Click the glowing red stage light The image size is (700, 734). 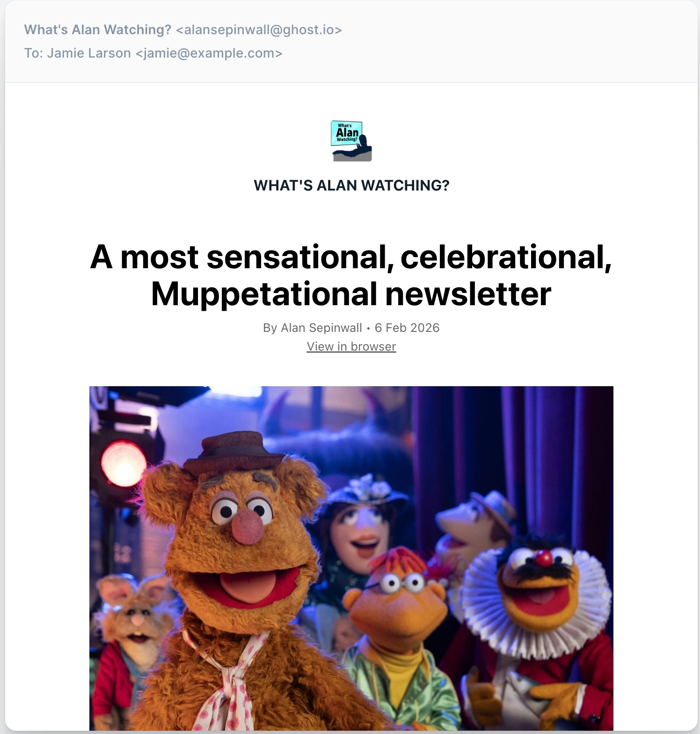(123, 463)
